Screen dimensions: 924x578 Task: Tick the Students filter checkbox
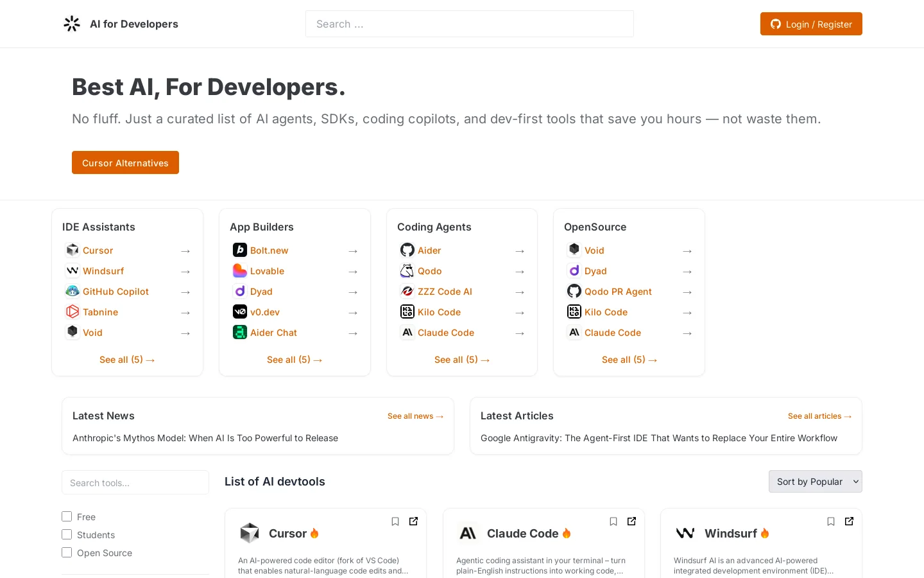click(x=67, y=534)
